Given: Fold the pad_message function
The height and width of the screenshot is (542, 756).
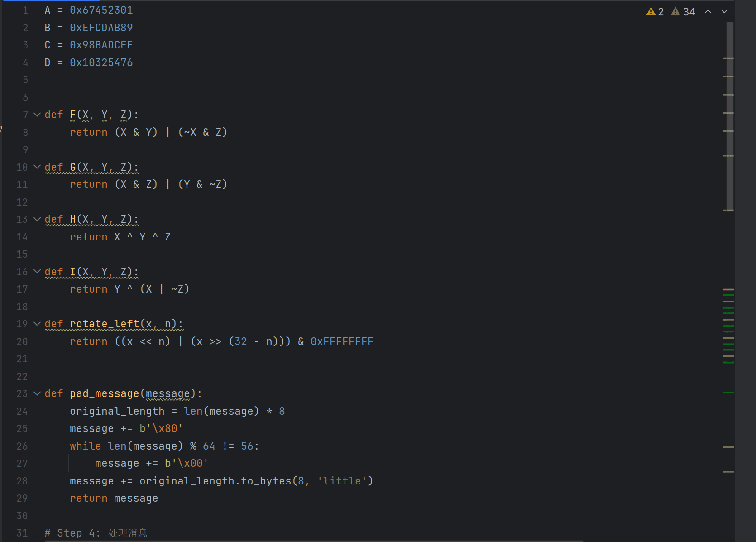Looking at the screenshot, I should coord(37,394).
